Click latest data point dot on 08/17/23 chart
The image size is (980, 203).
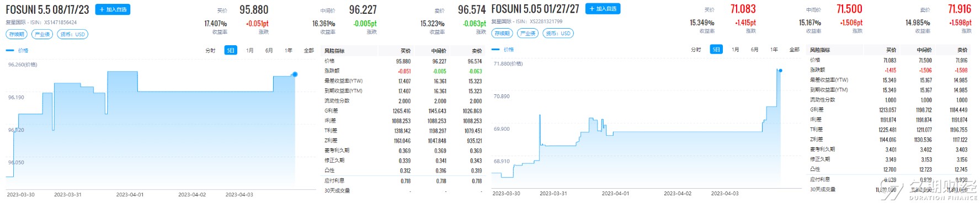pos(295,74)
